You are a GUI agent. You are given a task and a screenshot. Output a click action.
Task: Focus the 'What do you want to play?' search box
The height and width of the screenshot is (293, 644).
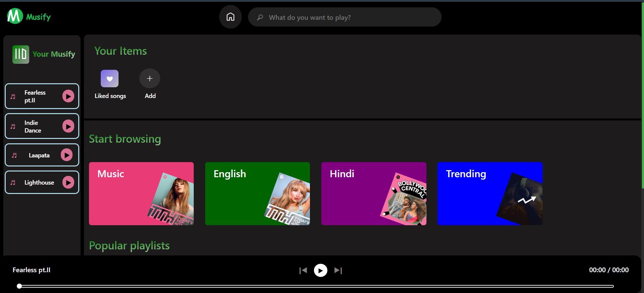pyautogui.click(x=349, y=17)
